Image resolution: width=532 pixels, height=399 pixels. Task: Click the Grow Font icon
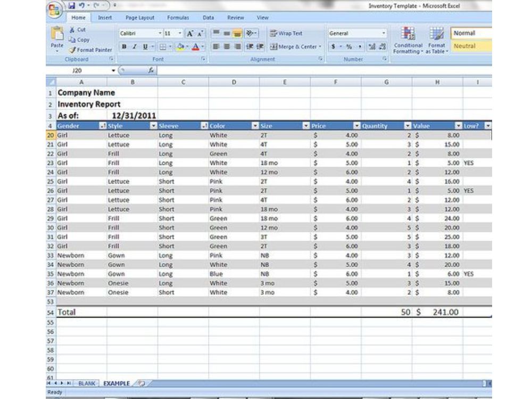[x=190, y=33]
